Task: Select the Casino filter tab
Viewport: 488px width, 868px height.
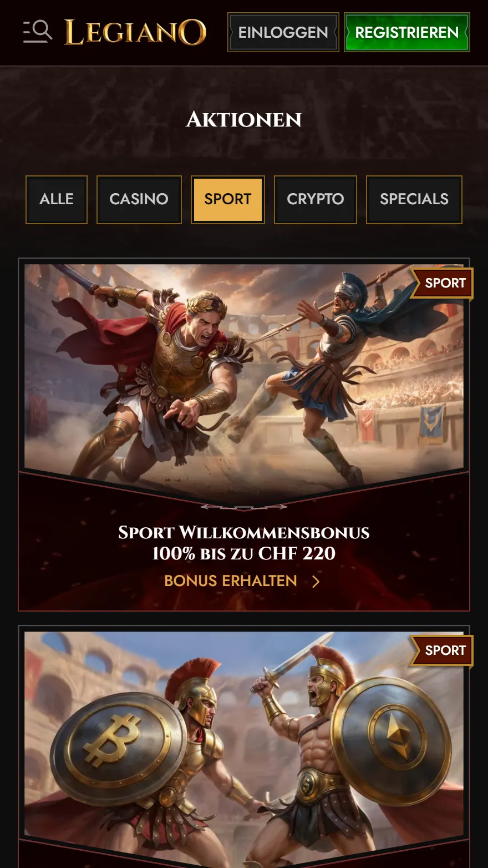Action: (x=139, y=199)
